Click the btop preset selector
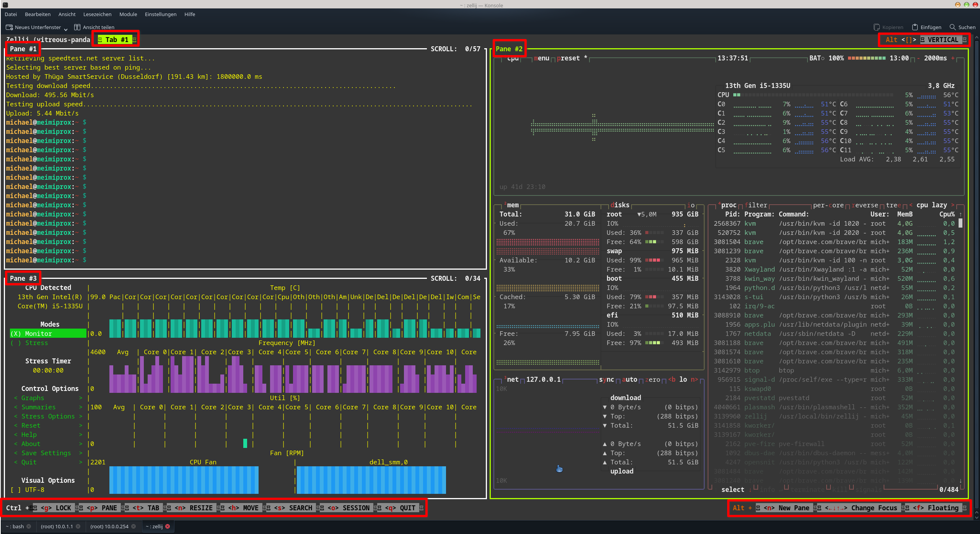The height and width of the screenshot is (534, 980). pyautogui.click(x=572, y=58)
